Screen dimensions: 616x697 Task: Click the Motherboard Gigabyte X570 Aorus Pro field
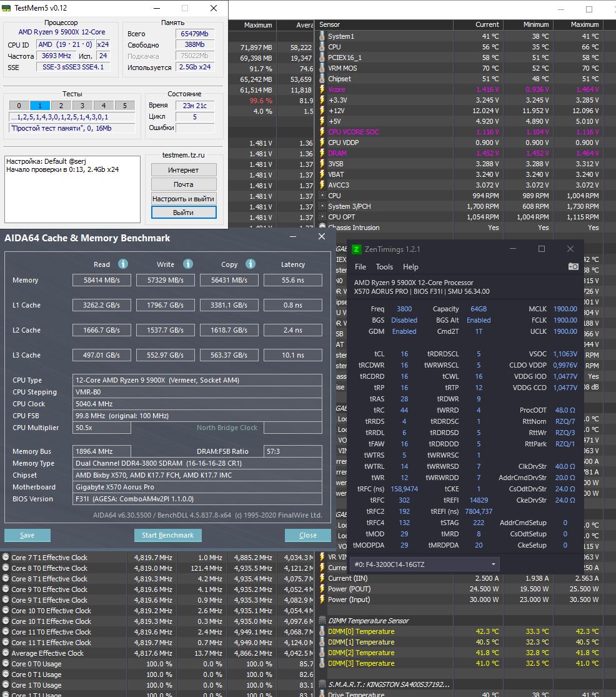point(197,487)
